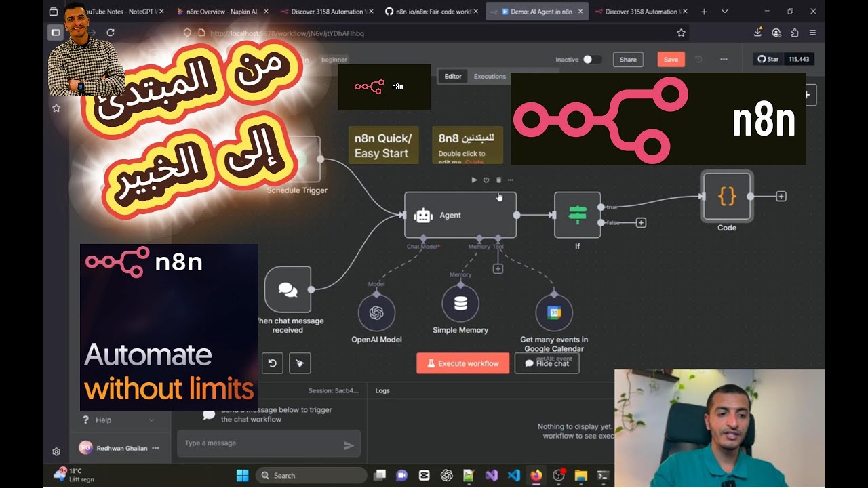Click the tidy up workflow canvas button
Image resolution: width=868 pixels, height=488 pixels.
pyautogui.click(x=300, y=363)
